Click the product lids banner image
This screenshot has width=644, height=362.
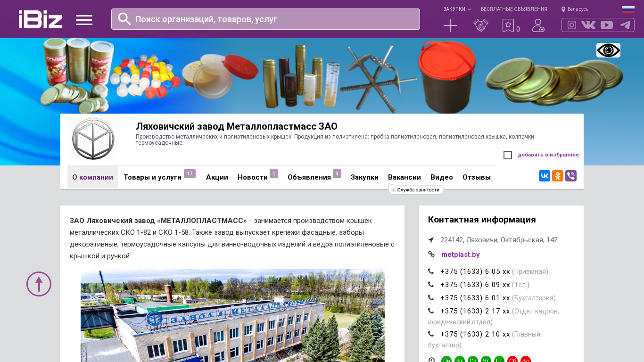pos(322,76)
